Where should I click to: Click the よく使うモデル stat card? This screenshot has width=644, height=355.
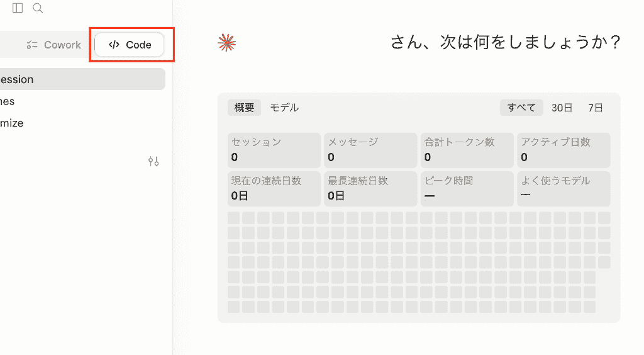(x=563, y=189)
